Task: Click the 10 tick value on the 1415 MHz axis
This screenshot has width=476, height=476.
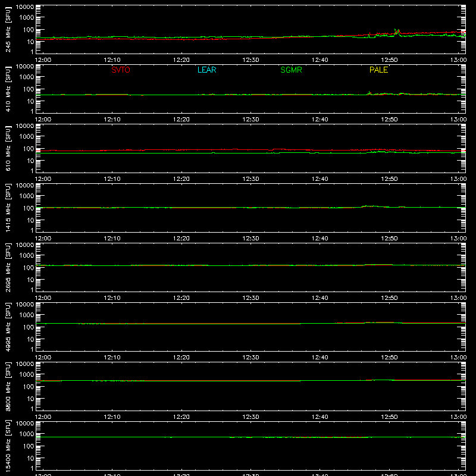Action: coord(30,220)
